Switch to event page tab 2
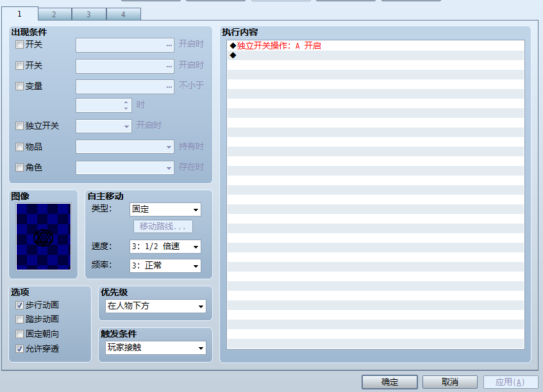 point(54,15)
